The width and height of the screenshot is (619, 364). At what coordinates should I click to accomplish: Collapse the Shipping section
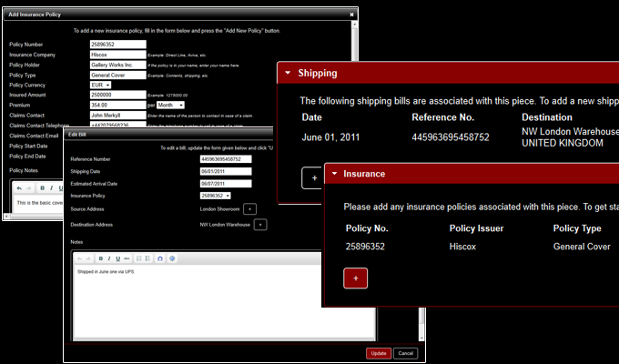click(x=288, y=73)
